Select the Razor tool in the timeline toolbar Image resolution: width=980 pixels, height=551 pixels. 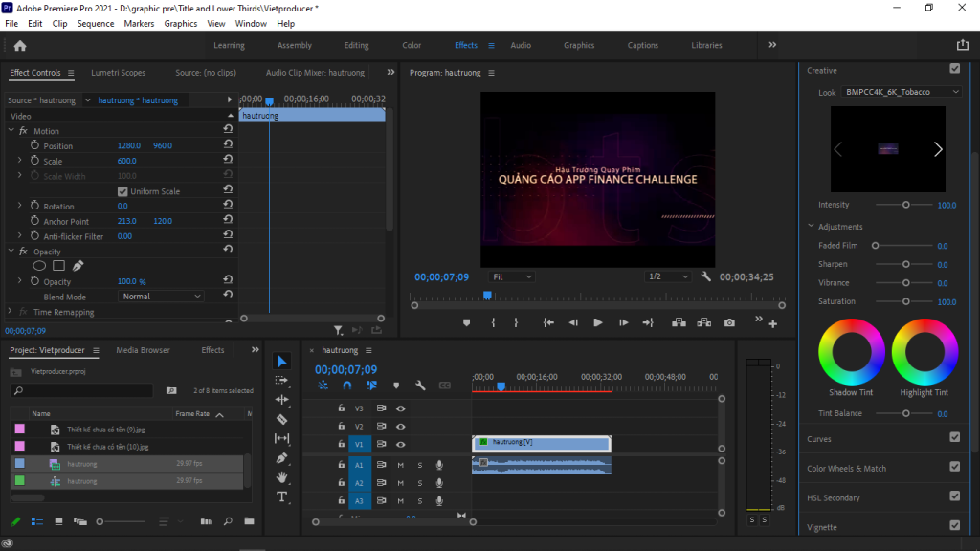tap(282, 419)
